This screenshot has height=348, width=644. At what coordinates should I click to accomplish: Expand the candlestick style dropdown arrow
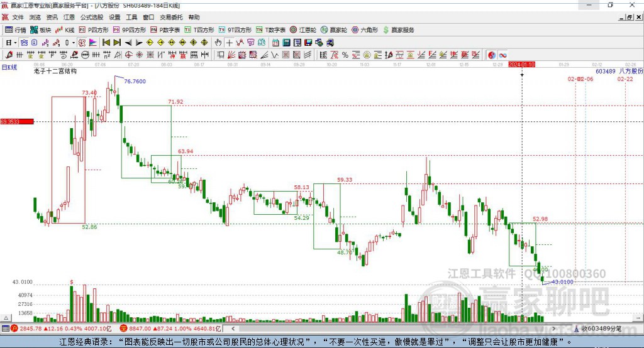click(74, 43)
